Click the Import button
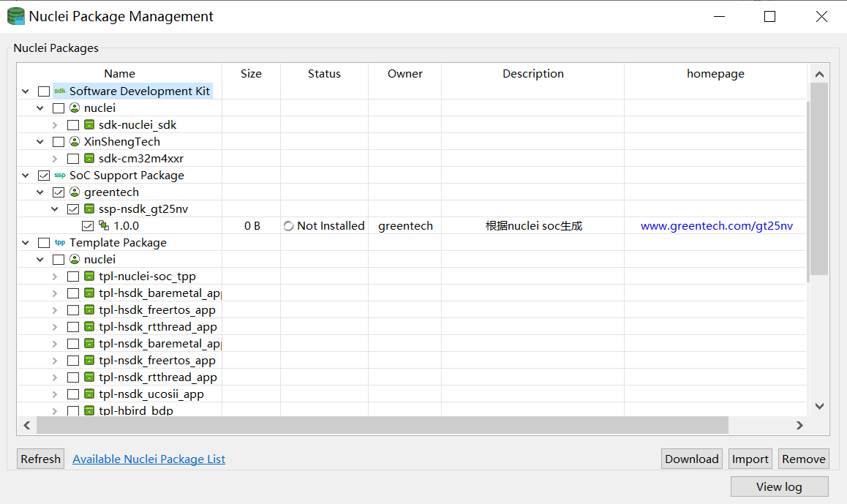Image resolution: width=847 pixels, height=504 pixels. coord(750,459)
